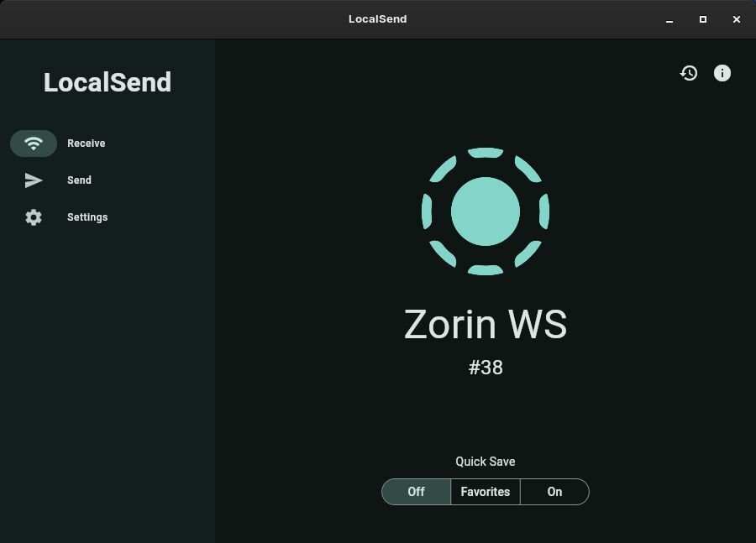
Task: Open the Receive tab label
Action: (x=87, y=144)
